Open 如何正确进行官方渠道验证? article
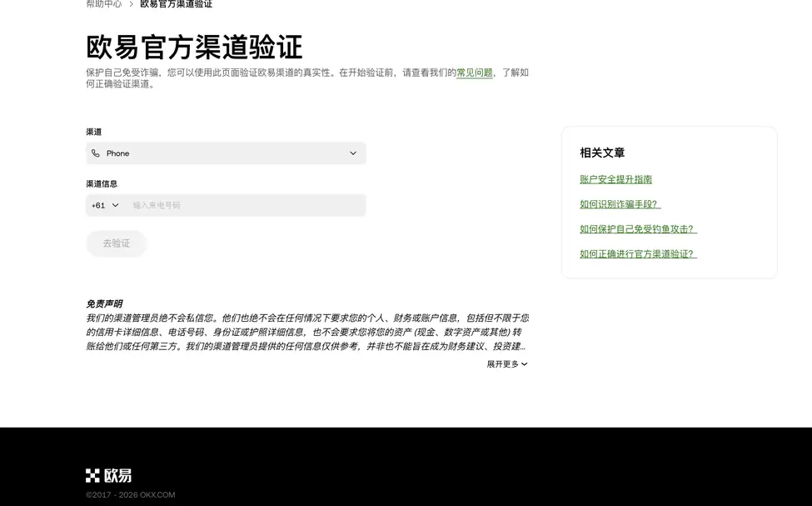Viewport: 812px width, 506px height. point(638,254)
